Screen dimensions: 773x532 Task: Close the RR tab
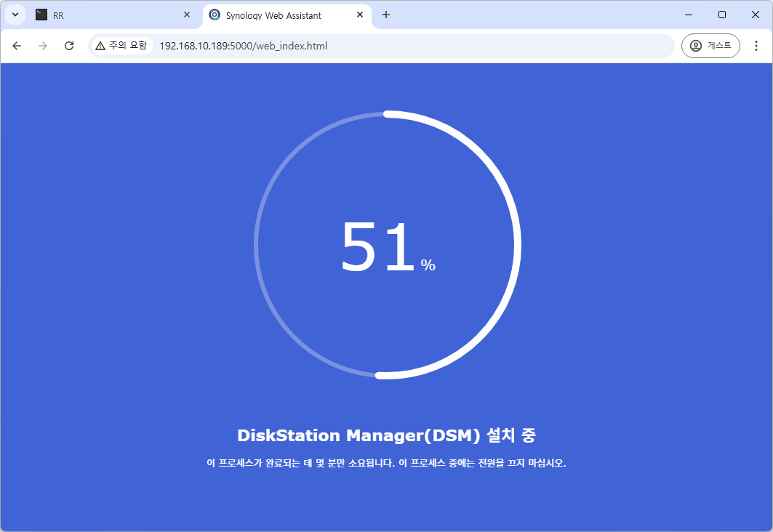187,15
